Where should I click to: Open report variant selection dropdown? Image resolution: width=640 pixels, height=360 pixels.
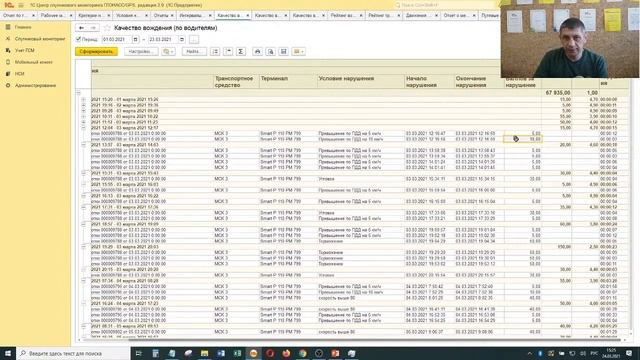pos(168,51)
